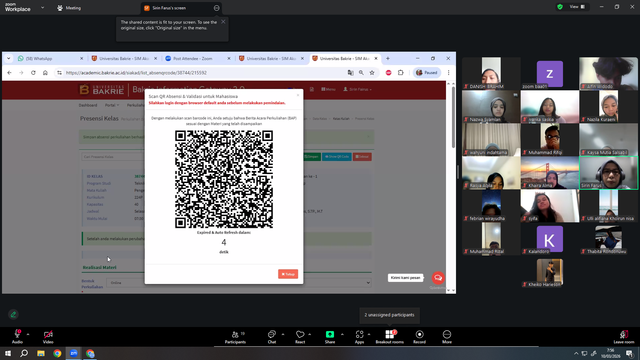Click the address bar URL

136,73
